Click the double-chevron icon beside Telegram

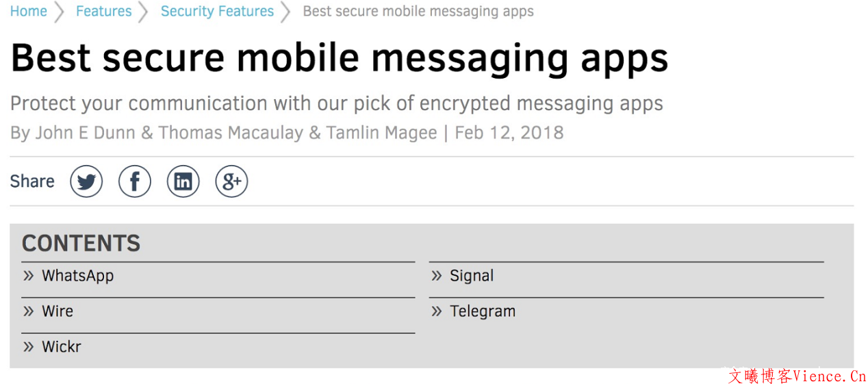pyautogui.click(x=436, y=311)
